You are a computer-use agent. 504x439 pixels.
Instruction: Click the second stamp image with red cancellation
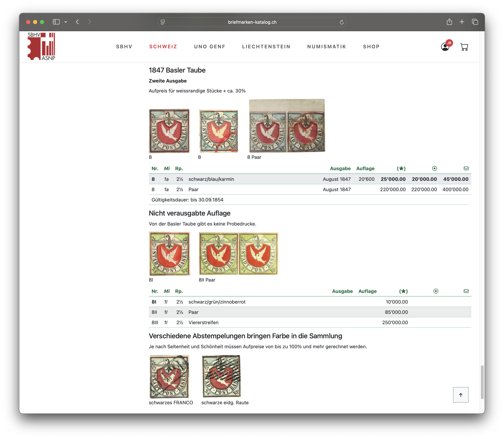pyautogui.click(x=218, y=131)
